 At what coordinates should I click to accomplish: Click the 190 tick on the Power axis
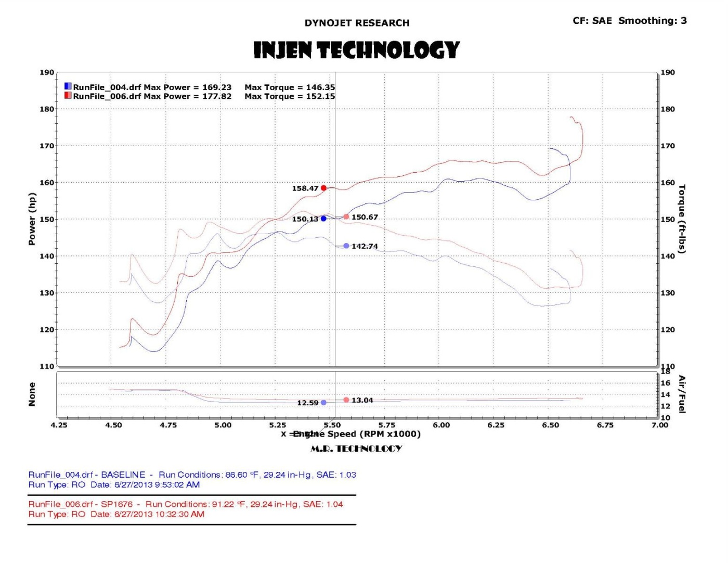click(47, 72)
